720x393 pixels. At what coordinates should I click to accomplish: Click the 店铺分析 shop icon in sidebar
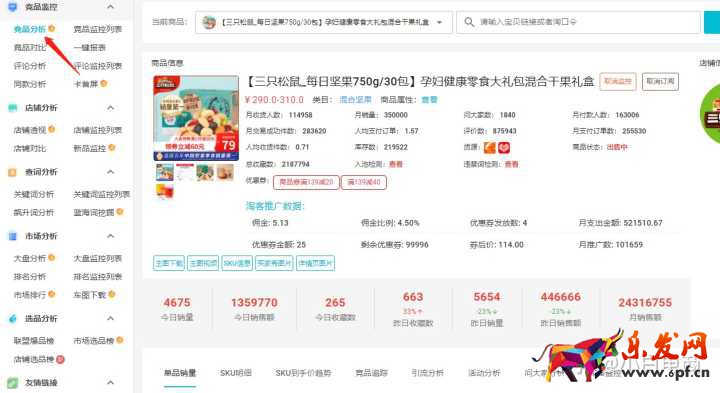(12, 108)
